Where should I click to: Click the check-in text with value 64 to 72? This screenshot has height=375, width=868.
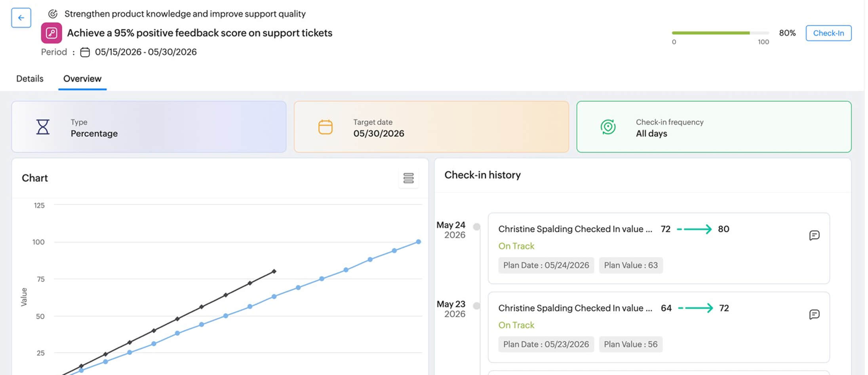point(575,308)
